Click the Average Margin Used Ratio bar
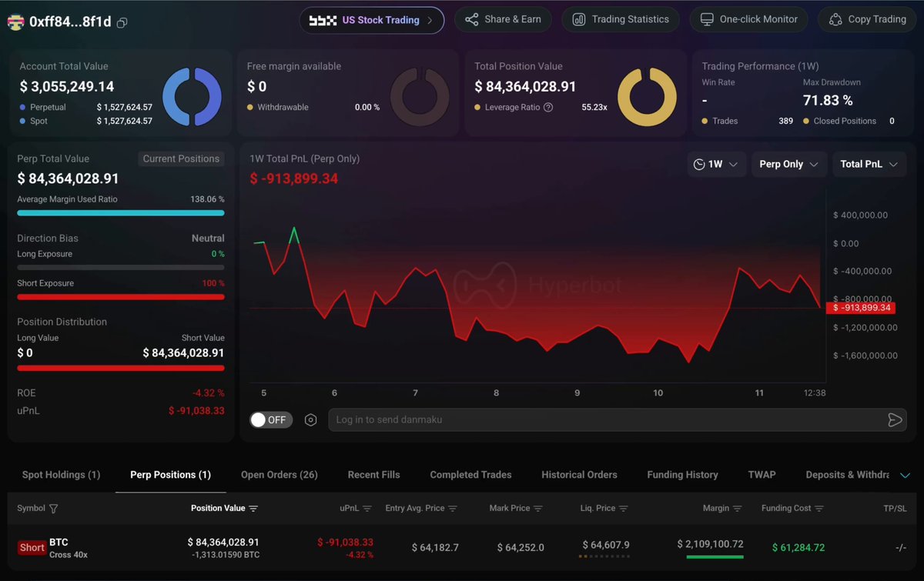This screenshot has width=924, height=581. [x=121, y=212]
